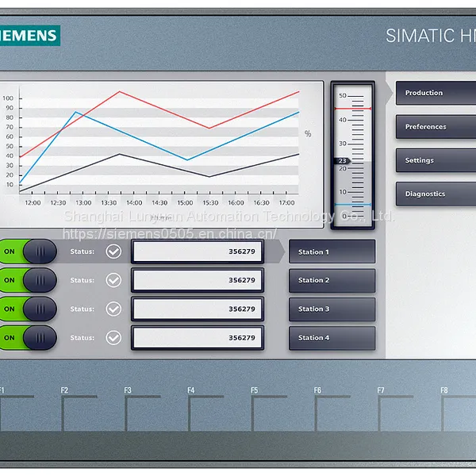The image size is (476, 476).
Task: Click the 15:30 label on chart time axis
Action: coord(210,202)
